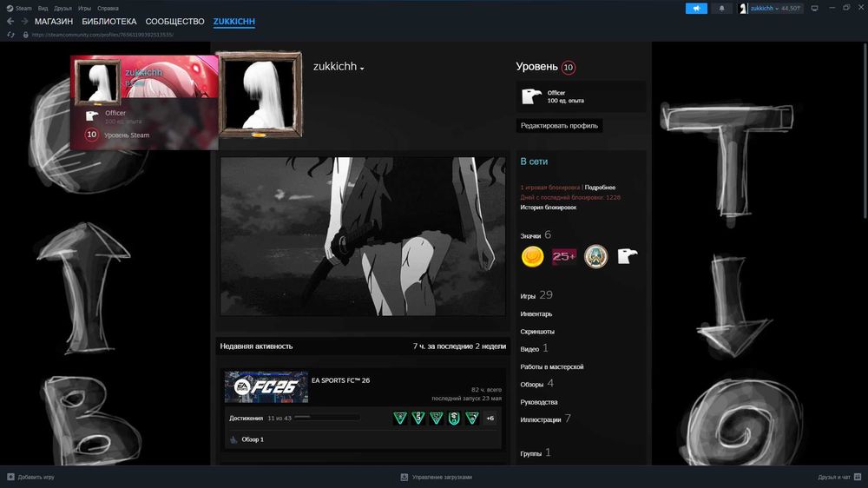Switch to the БИБЛИОТЕКА tab
The height and width of the screenshot is (488, 868).
pos(109,21)
